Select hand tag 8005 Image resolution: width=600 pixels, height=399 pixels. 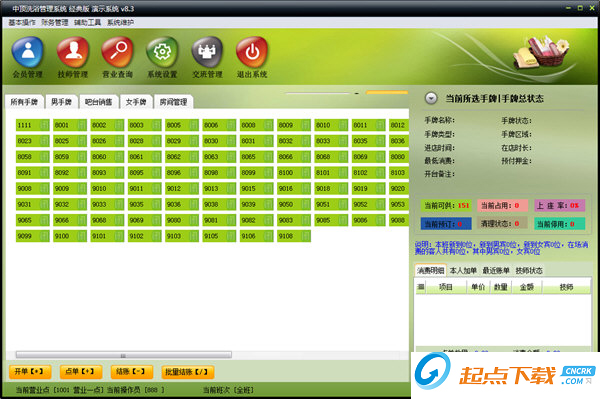pos(182,125)
